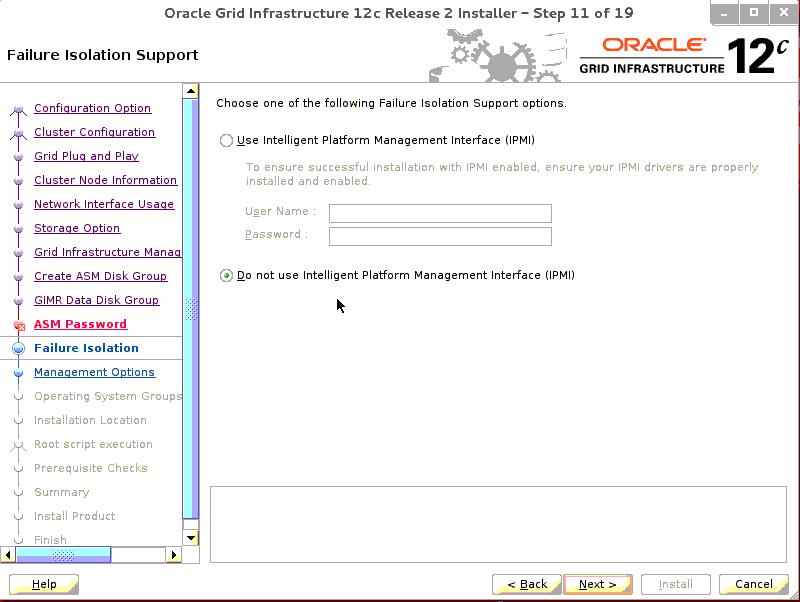Click the 'Prerequisite Checks' step text
The height and width of the screenshot is (602, 800).
(x=91, y=468)
